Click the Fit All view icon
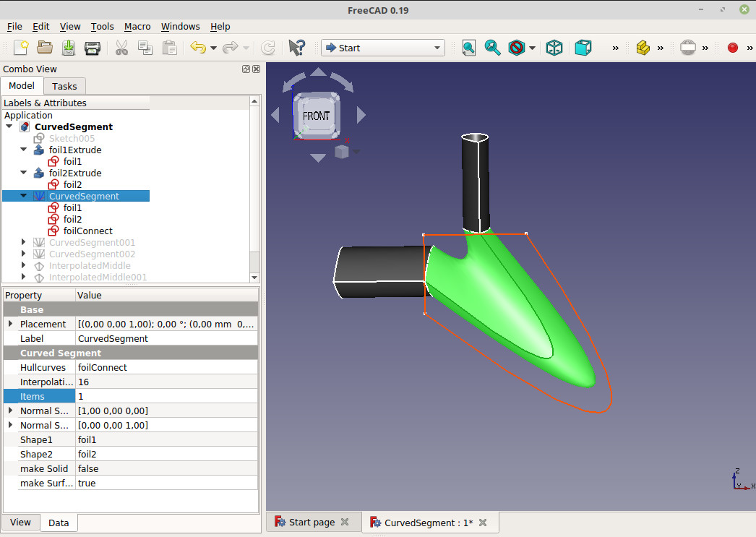 click(468, 48)
